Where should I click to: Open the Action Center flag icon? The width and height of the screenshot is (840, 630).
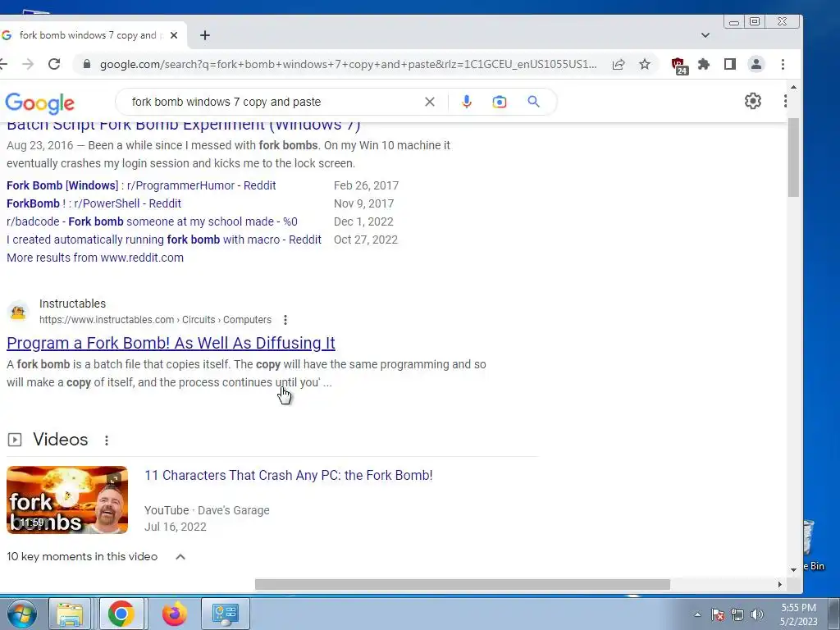point(718,614)
